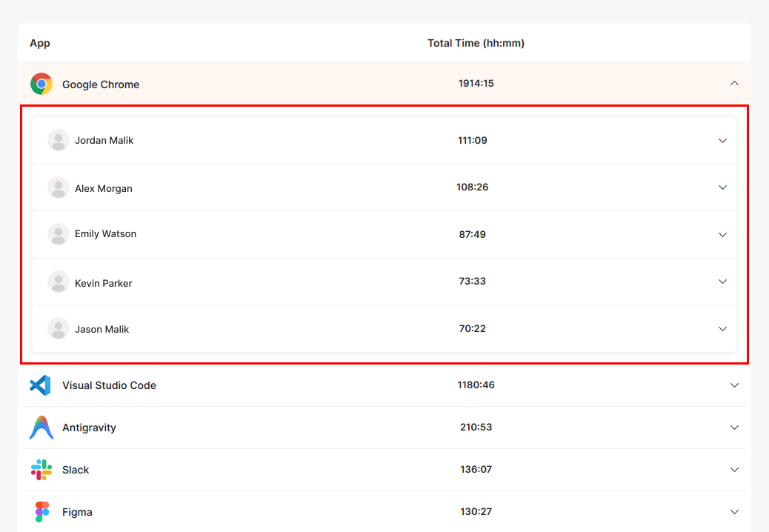This screenshot has width=769, height=532.
Task: Expand Alex Morgan's usage details
Action: coord(722,187)
